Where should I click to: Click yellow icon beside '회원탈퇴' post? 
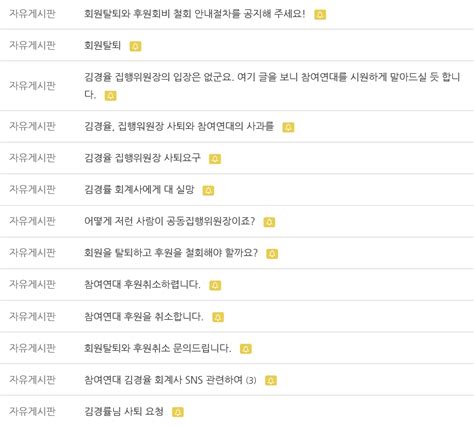click(x=135, y=46)
